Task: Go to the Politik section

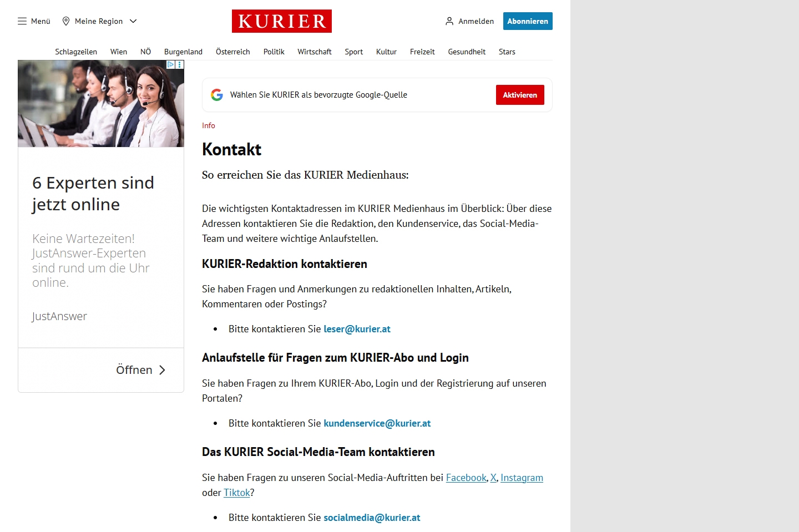Action: [x=274, y=52]
